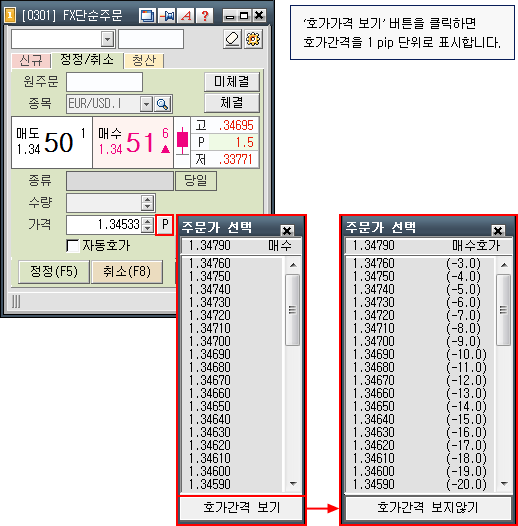Click the magnifier search icon beside EUR/USD
Screen dimensions: 518x526
tap(163, 104)
